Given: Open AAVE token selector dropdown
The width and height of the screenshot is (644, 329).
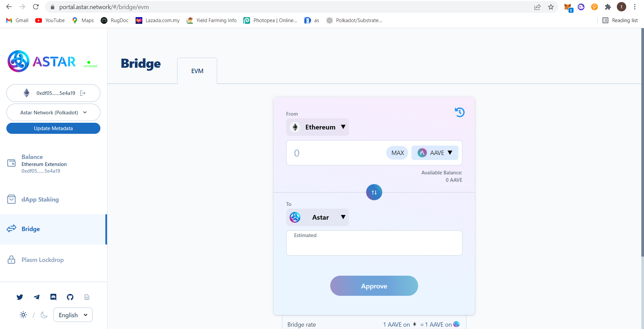Looking at the screenshot, I should [x=435, y=153].
